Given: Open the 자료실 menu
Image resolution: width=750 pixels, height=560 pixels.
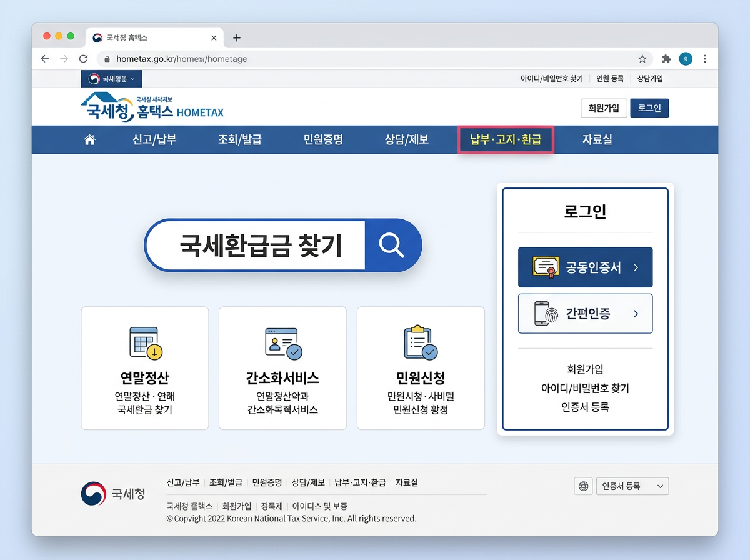Looking at the screenshot, I should pos(597,140).
